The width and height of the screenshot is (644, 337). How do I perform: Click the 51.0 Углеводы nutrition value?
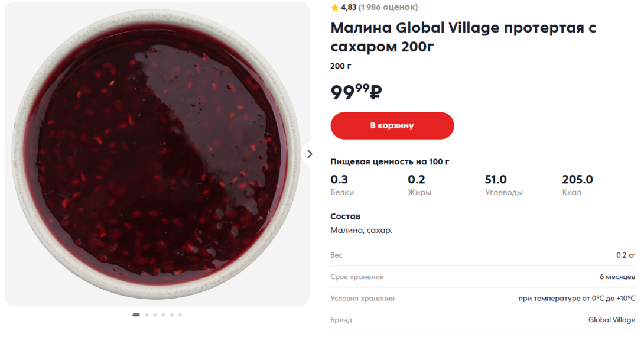(496, 180)
